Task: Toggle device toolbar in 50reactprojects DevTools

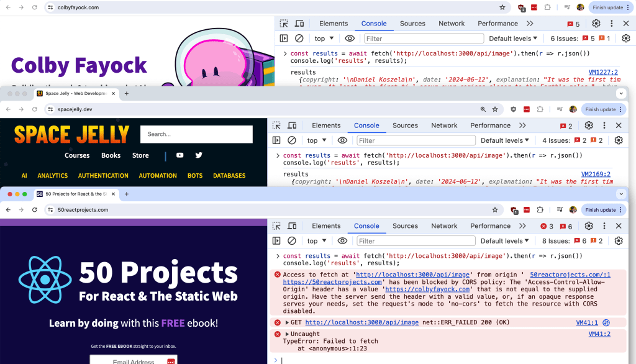Action: point(292,226)
